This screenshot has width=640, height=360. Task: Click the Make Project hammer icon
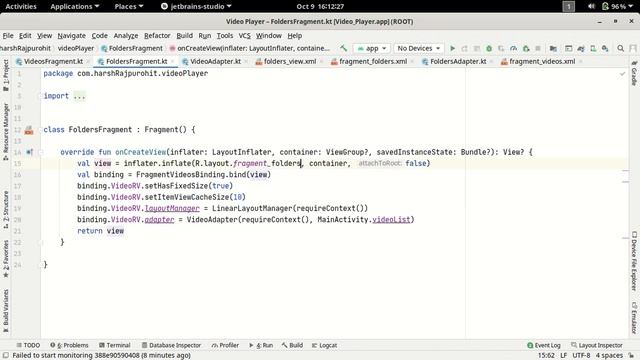[343, 48]
